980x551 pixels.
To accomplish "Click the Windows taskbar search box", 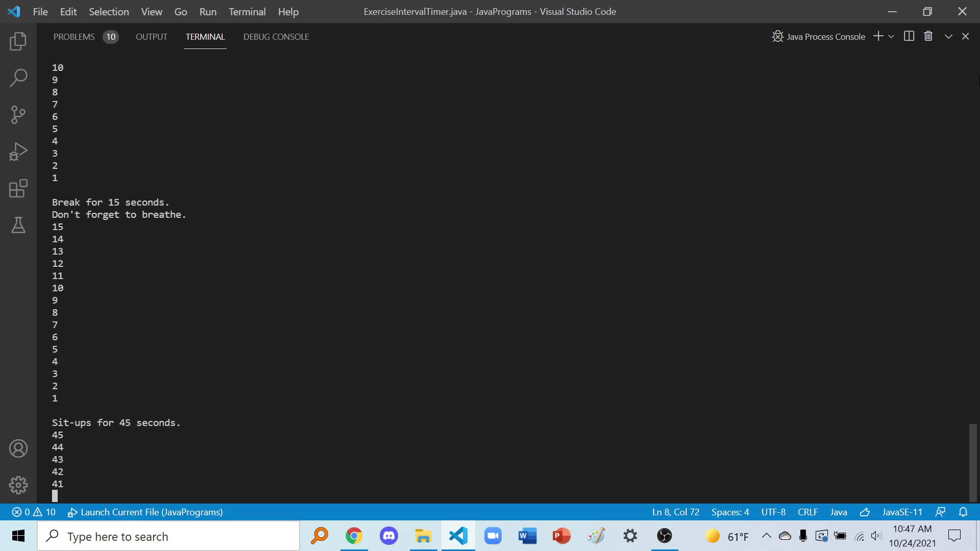I will tap(168, 536).
